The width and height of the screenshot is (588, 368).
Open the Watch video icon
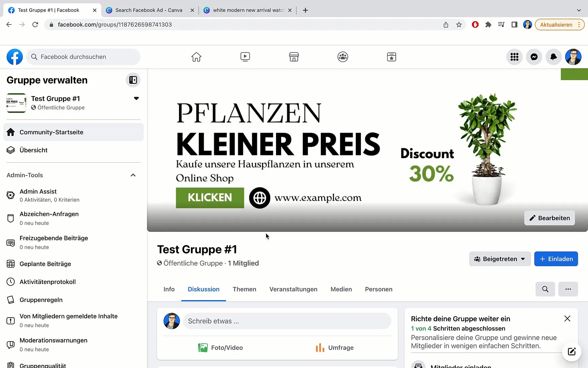pyautogui.click(x=245, y=57)
